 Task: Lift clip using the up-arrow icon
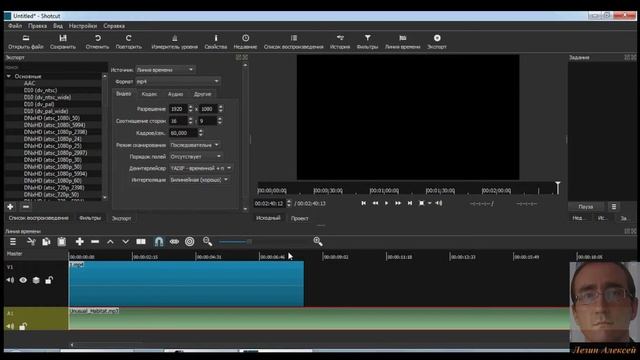click(x=110, y=242)
